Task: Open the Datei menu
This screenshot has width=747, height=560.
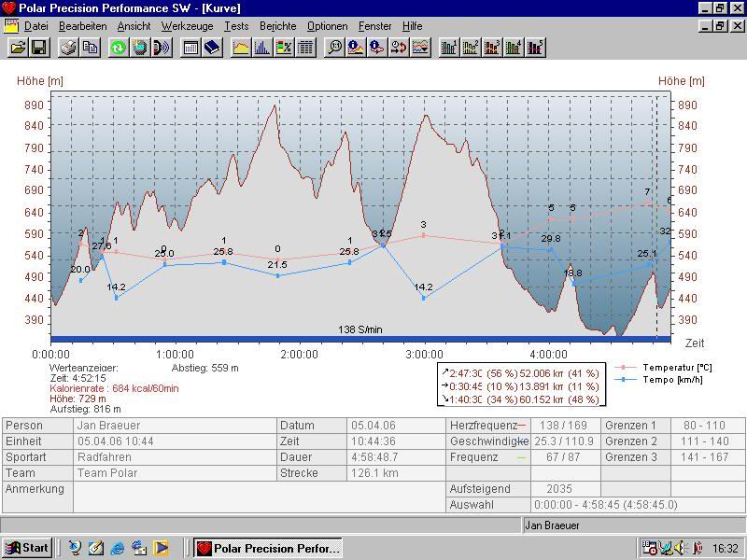Action: point(35,26)
